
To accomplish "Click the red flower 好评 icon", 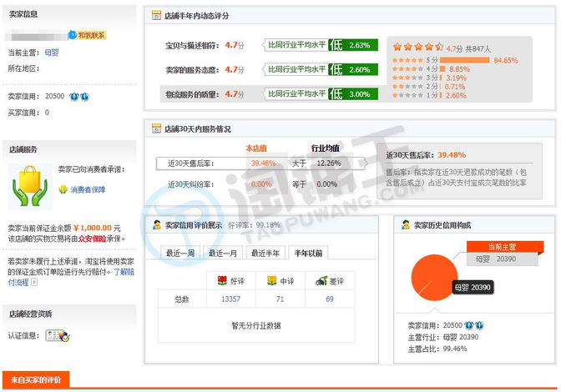I will 222,281.
